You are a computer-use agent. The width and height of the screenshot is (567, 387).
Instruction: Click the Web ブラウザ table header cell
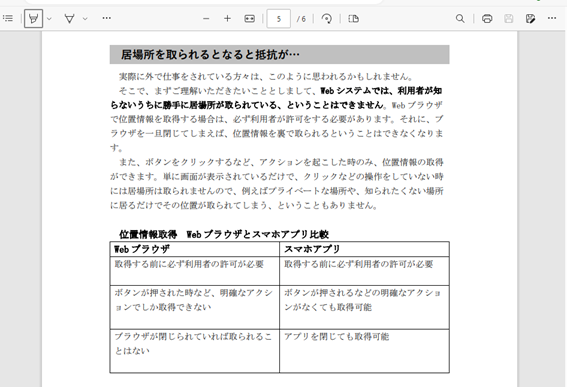(195, 249)
